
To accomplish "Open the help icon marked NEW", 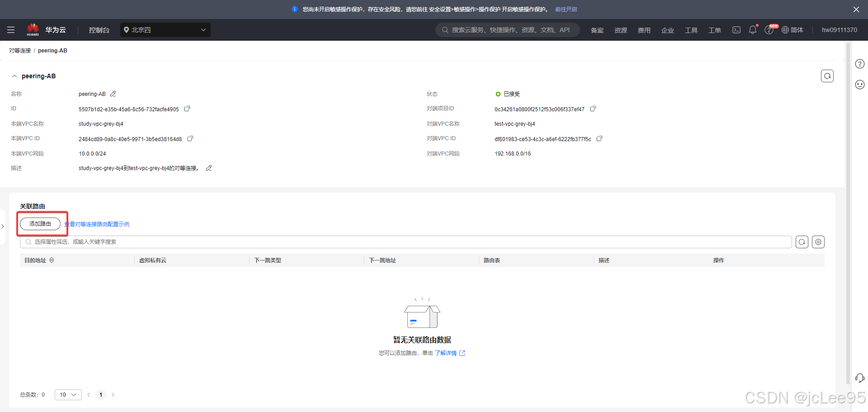I will (769, 30).
